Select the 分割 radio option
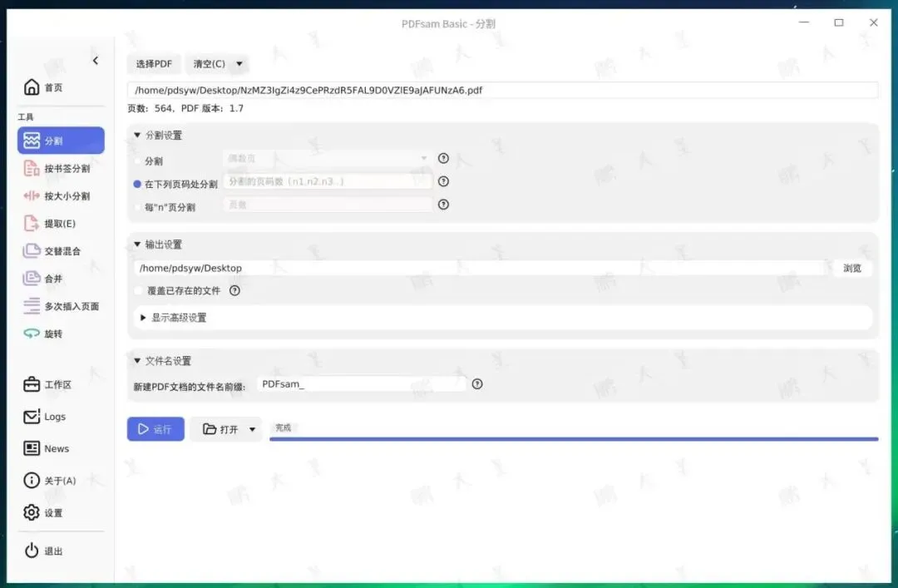 coord(137,161)
